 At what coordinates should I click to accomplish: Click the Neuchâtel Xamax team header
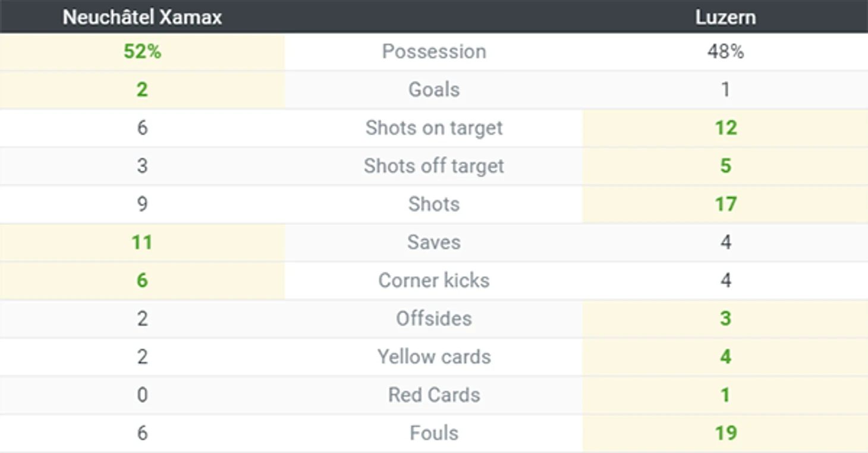tap(142, 17)
